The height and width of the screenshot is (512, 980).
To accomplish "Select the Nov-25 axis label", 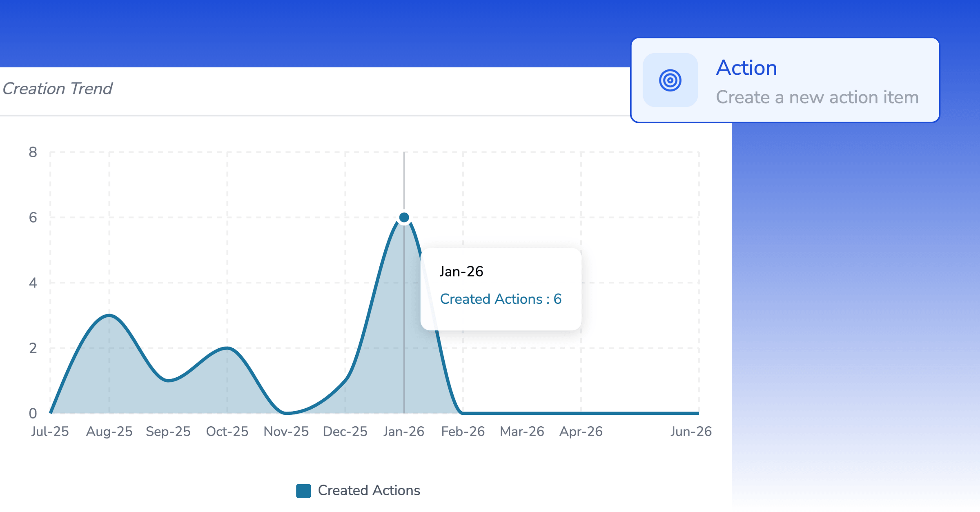I will point(286,432).
